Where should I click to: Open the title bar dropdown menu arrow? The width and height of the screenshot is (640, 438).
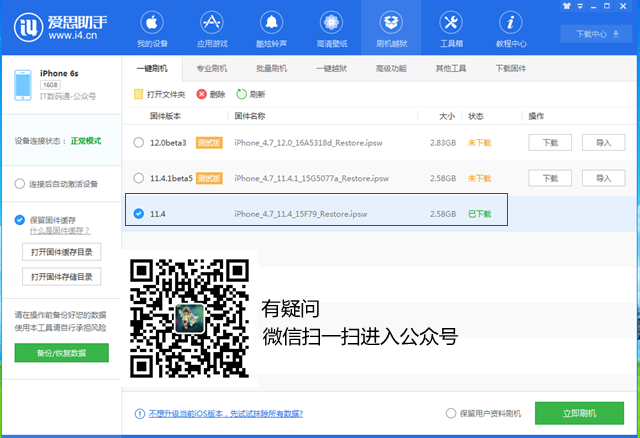[580, 7]
